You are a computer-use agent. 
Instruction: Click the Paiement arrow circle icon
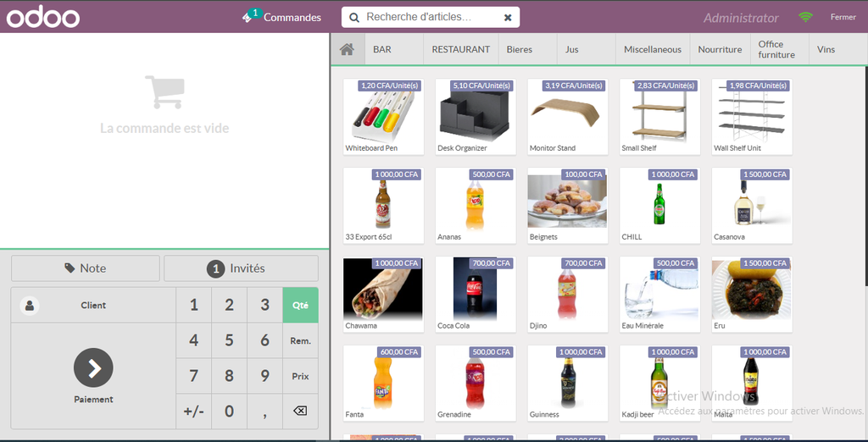coord(93,367)
